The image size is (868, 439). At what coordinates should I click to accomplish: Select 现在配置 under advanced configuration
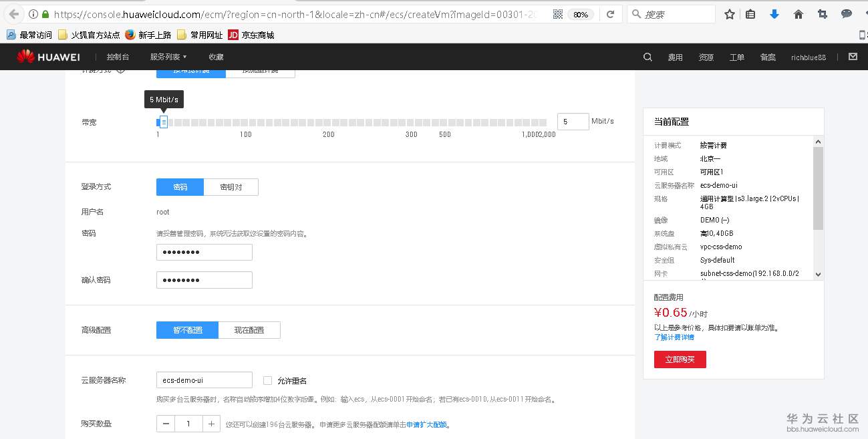pyautogui.click(x=249, y=329)
